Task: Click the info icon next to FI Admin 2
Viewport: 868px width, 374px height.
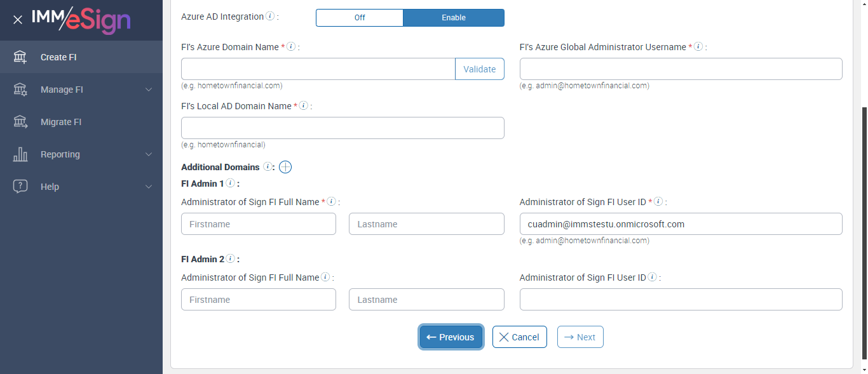Action: point(230,259)
